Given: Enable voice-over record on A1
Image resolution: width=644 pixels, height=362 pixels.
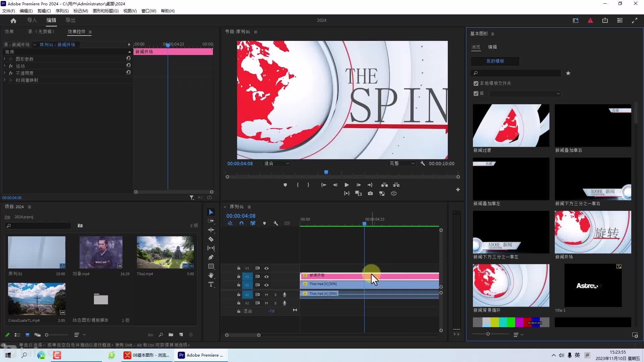Looking at the screenshot, I should click(284, 295).
